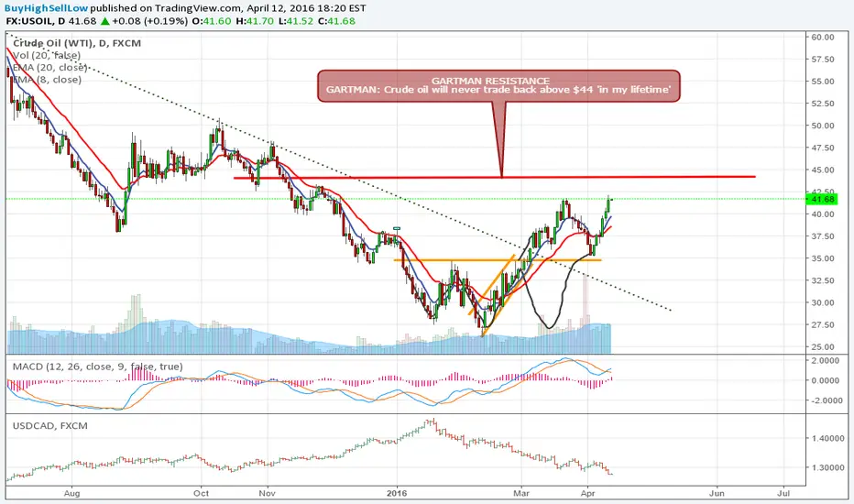Screen dimensions: 854x504
Task: Click the Aug label on time axis
Action: pos(71,493)
